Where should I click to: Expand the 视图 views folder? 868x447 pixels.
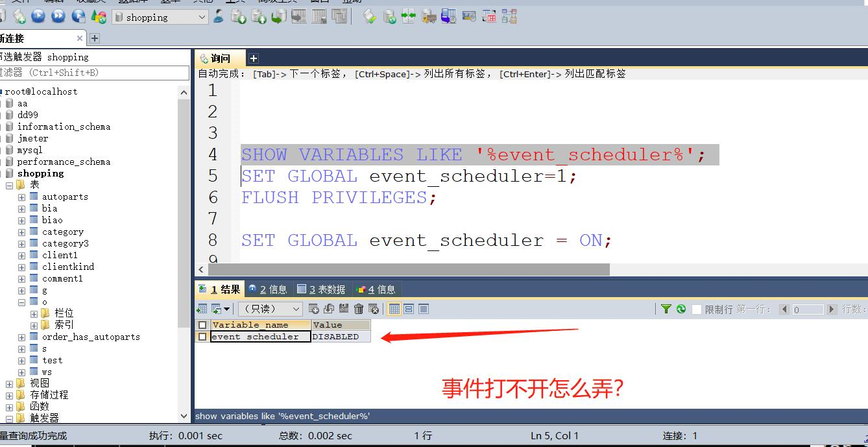coord(9,384)
